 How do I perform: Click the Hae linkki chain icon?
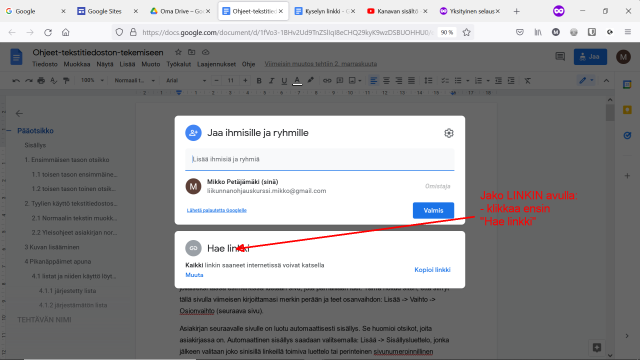point(193,248)
